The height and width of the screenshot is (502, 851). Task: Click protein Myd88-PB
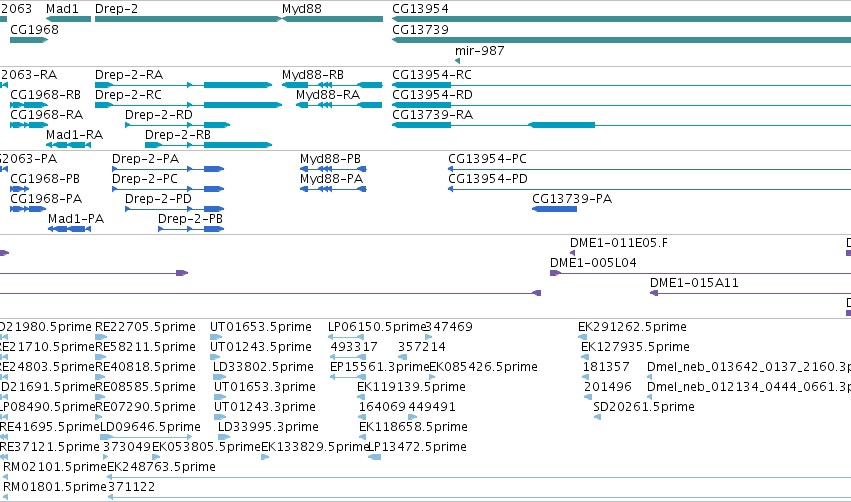tap(333, 169)
